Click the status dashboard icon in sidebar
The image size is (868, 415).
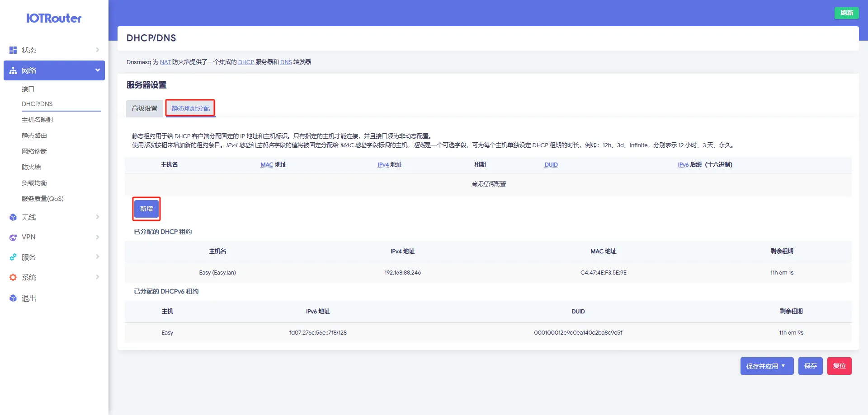tap(13, 50)
